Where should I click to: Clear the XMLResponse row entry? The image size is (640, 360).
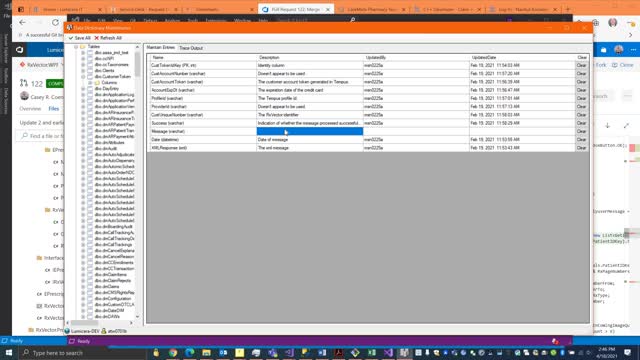582,148
